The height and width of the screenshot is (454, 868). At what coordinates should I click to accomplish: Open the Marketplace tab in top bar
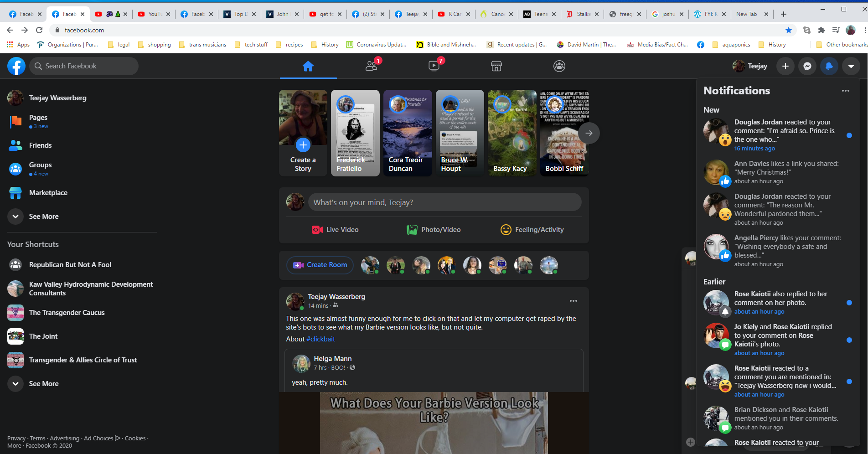(496, 66)
